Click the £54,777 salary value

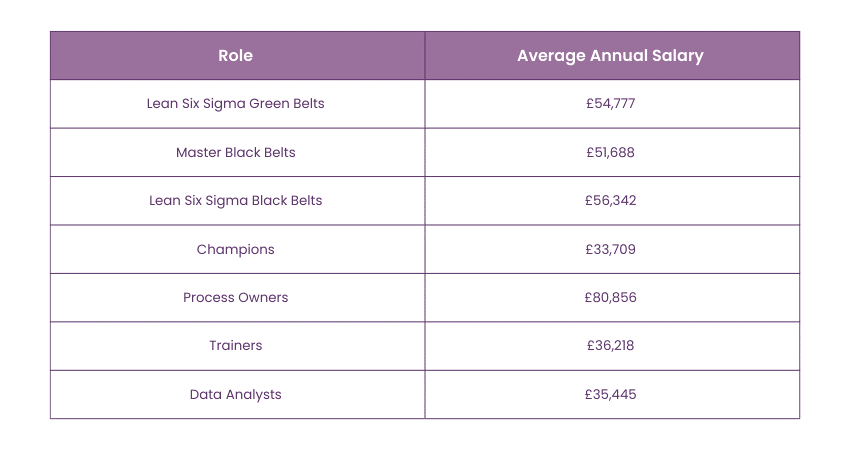(610, 104)
